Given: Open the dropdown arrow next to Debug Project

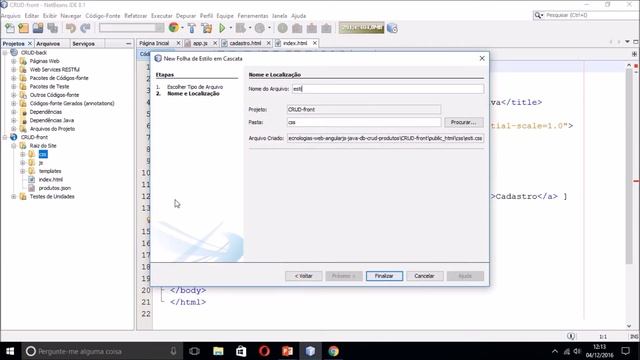Looking at the screenshot, I should pyautogui.click(x=250, y=28).
